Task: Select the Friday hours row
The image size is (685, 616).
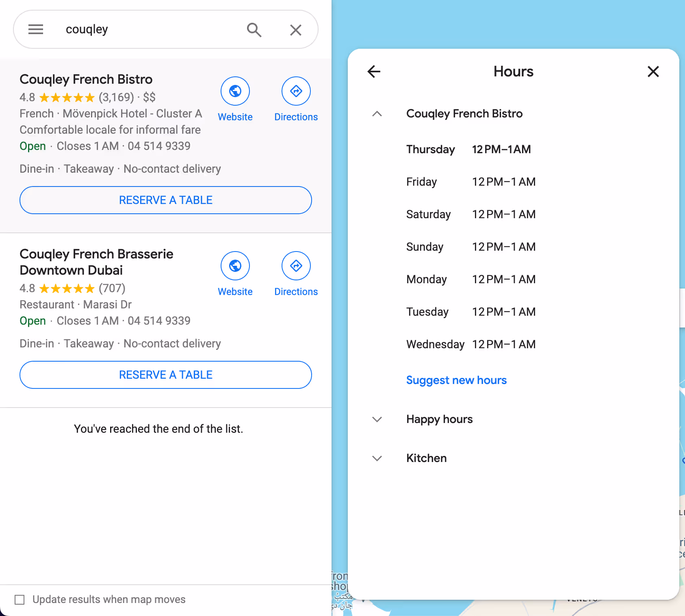Action: click(x=471, y=182)
